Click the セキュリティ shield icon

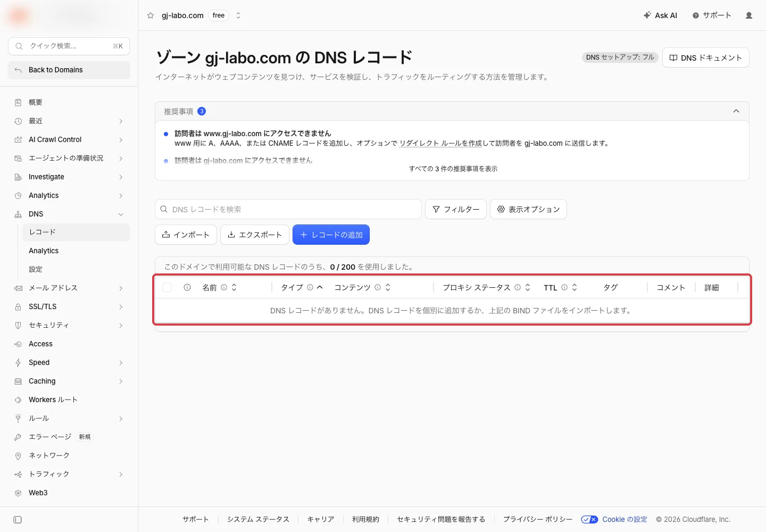[18, 326]
